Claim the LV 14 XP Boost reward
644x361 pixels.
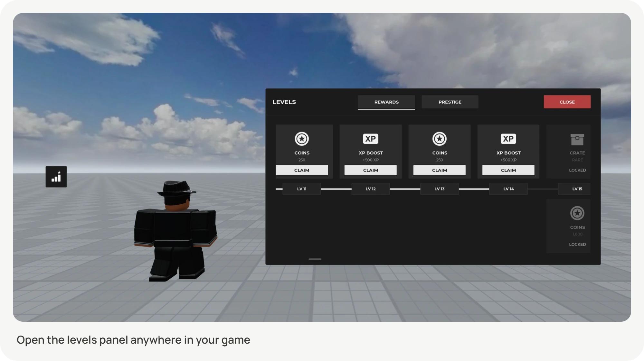coord(508,170)
